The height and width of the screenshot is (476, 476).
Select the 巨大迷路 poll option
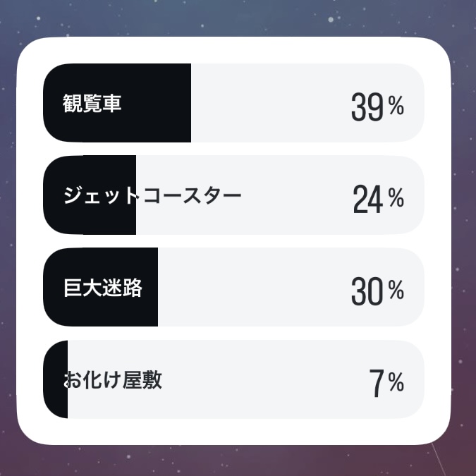coord(233,287)
